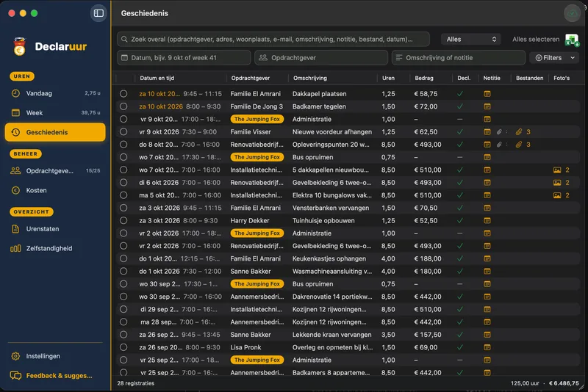Open Opdrachtgevers in sidebar
588x392 pixels.
tap(55, 171)
